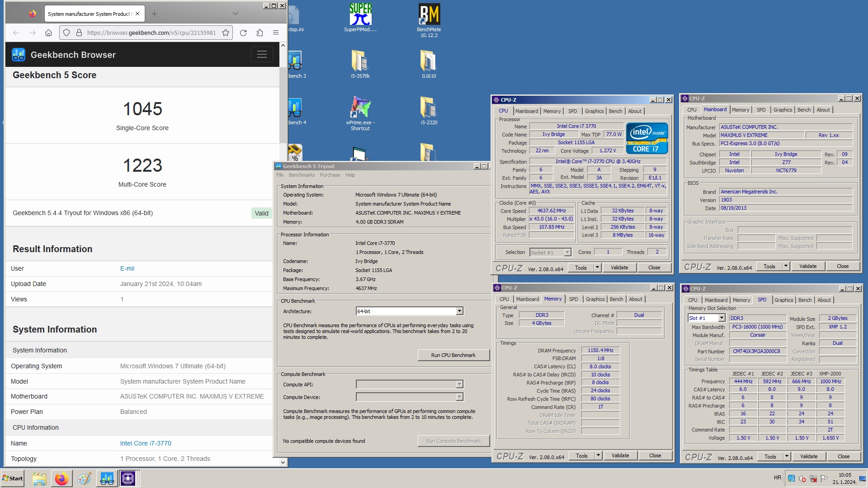Viewport: 868px width, 488px height.
Task: Expand Tools arrow in CPU-Z motherboard window
Action: pos(786,266)
